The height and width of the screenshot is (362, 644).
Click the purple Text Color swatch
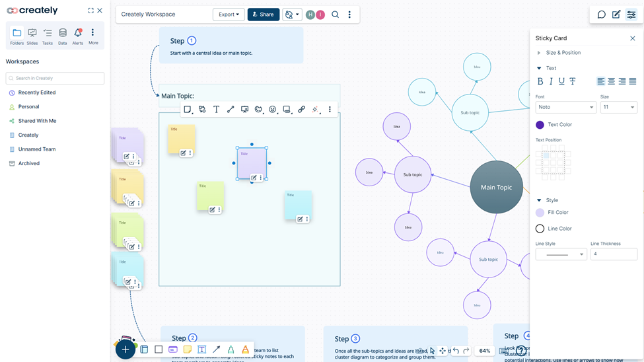540,125
